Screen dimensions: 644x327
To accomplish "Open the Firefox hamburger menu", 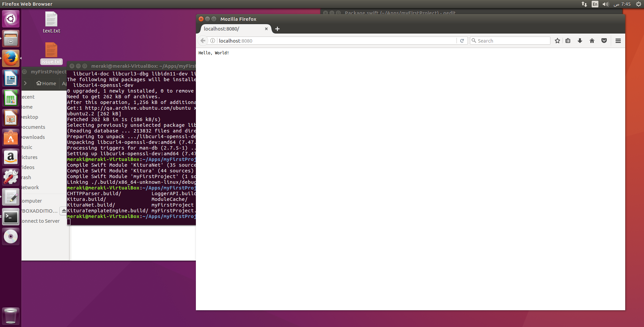I will [618, 41].
